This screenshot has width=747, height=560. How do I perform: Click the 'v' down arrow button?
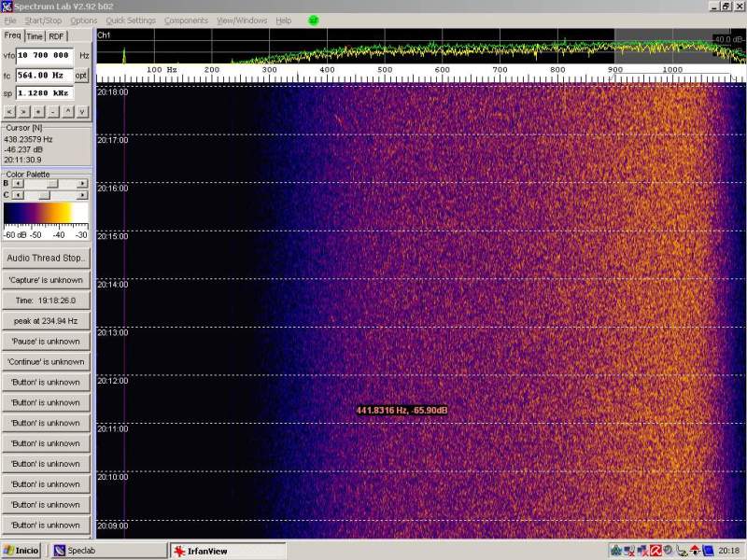82,111
